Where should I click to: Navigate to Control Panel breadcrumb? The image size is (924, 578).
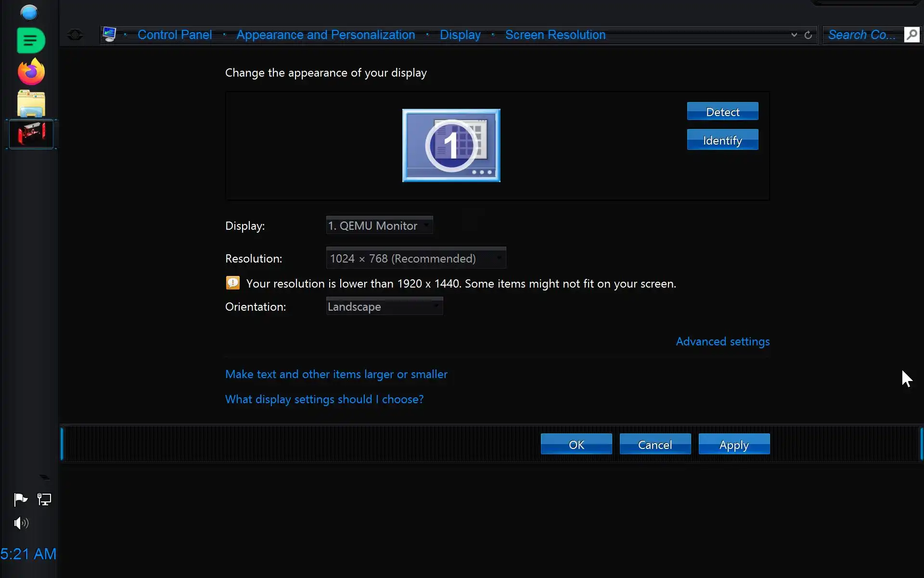point(175,35)
